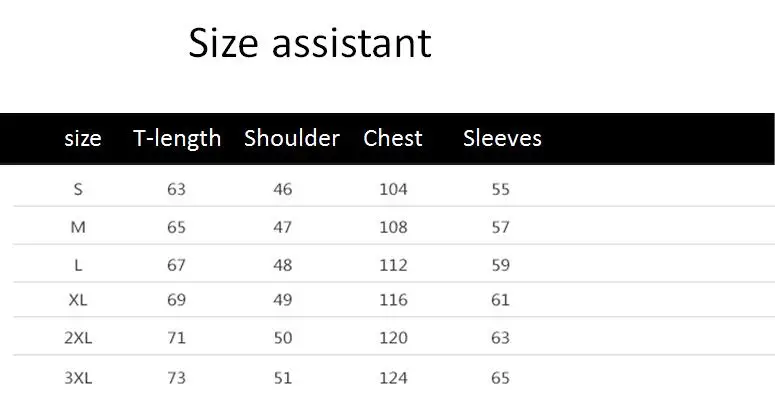Image resolution: width=775 pixels, height=405 pixels.
Task: Click the 2XL size row label
Action: tap(78, 338)
